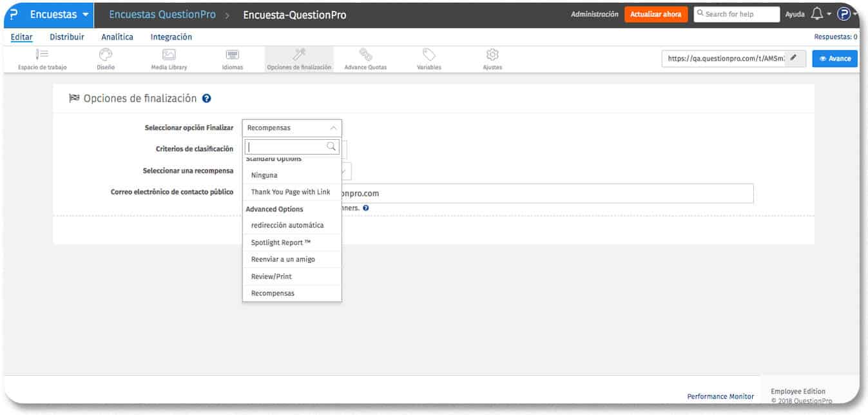Select Review/Print option
868x415 pixels.
292,276
